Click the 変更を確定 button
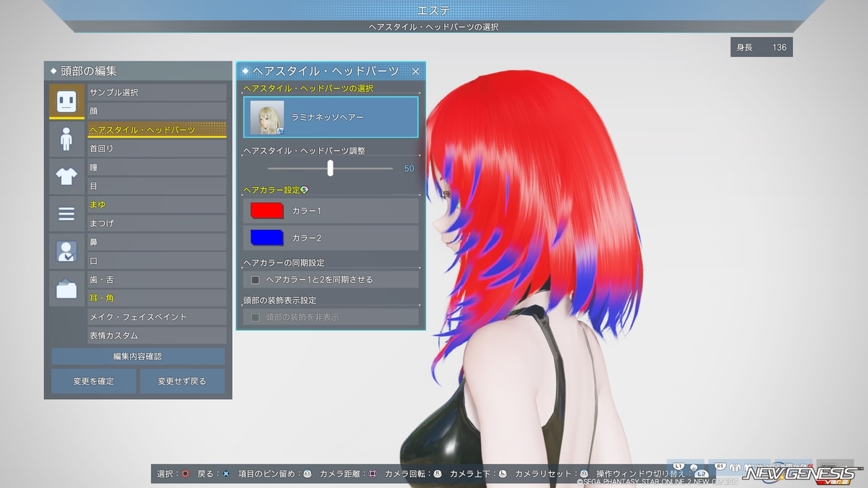The height and width of the screenshot is (488, 868). (x=93, y=381)
